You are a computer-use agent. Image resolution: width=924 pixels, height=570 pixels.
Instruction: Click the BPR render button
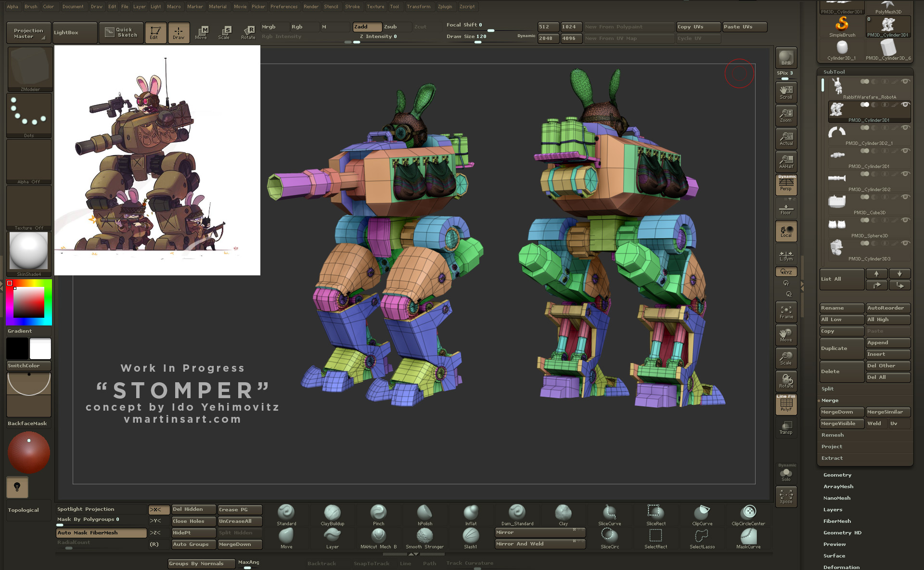coord(786,58)
